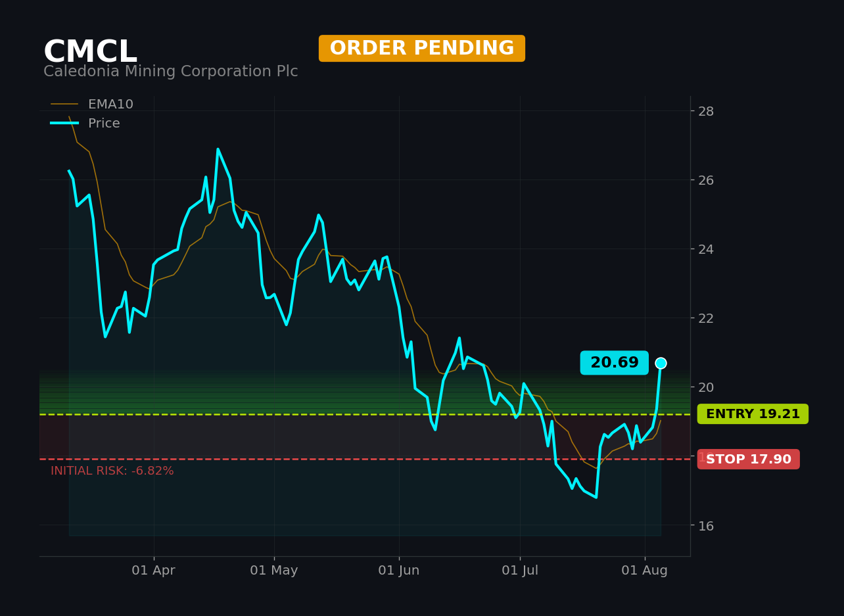Click the 20.69 current price label
This screenshot has width=844, height=616.
615,363
